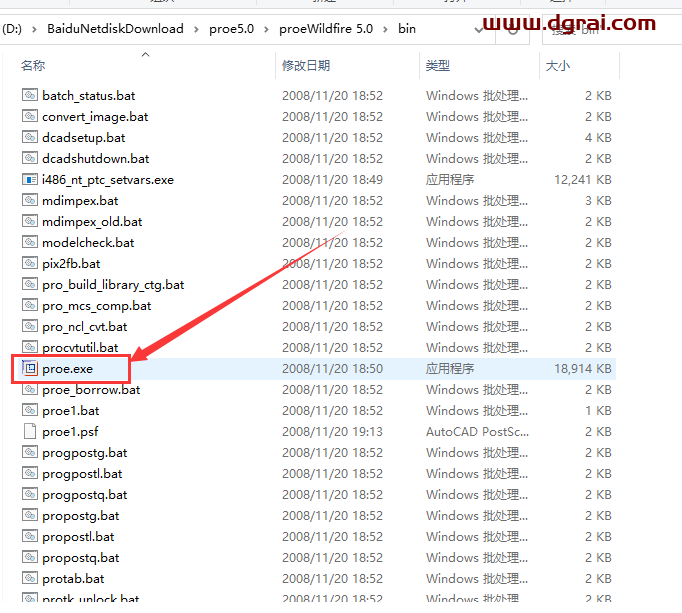Click the i486_nt_ptc_setvars.exe application icon
682x613 pixels.
[x=30, y=179]
